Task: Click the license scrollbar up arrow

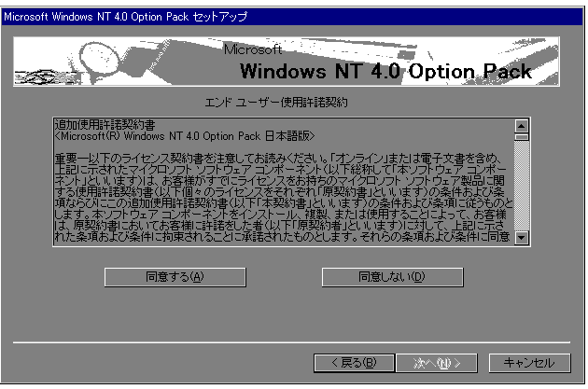Action: click(522, 126)
